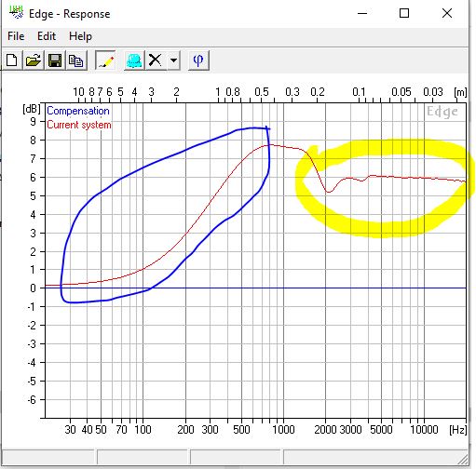
Task: Copy with the copy icon
Action: click(75, 60)
